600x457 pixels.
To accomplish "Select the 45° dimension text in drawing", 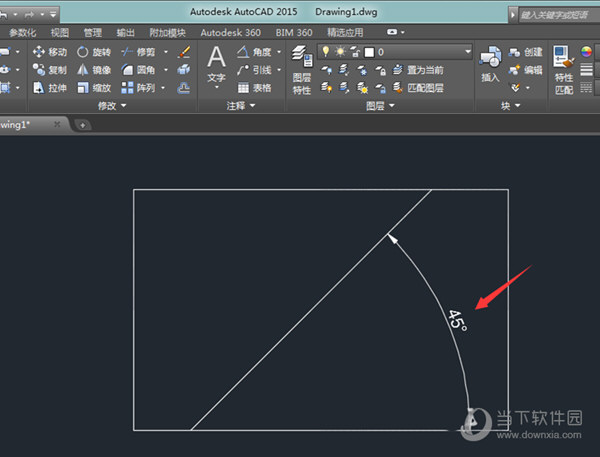I will click(458, 321).
